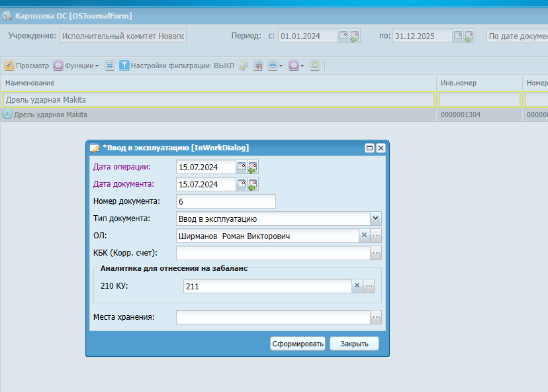Clear the 210 КУ field with X
This screenshot has width=548, height=392.
point(357,285)
